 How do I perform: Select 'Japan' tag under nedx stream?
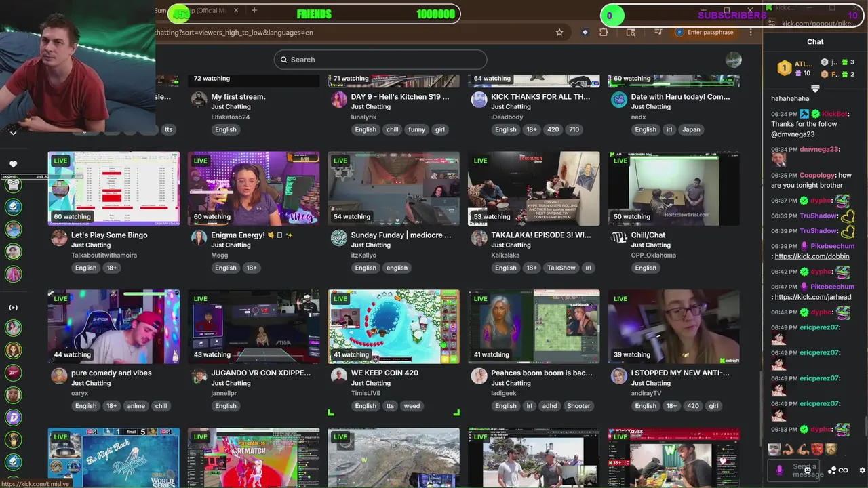tap(691, 129)
